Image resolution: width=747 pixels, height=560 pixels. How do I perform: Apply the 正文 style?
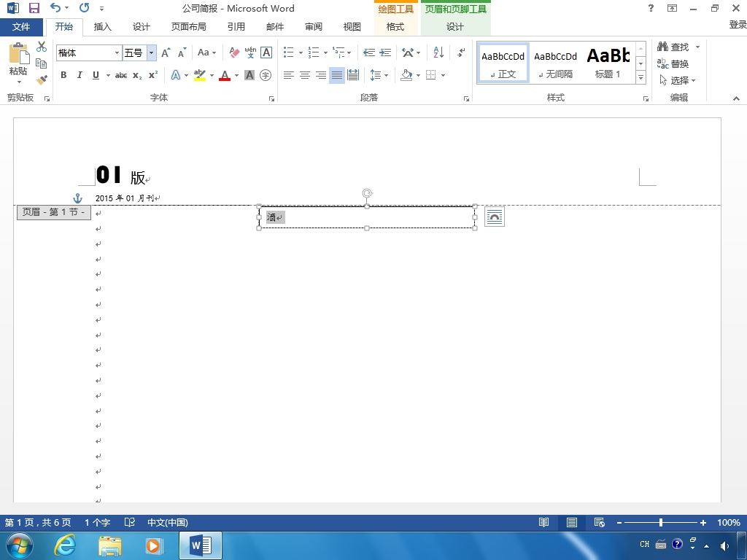tap(503, 63)
